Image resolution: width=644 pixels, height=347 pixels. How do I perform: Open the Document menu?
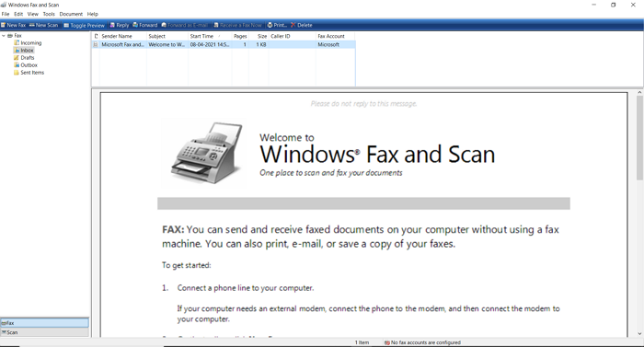click(71, 14)
